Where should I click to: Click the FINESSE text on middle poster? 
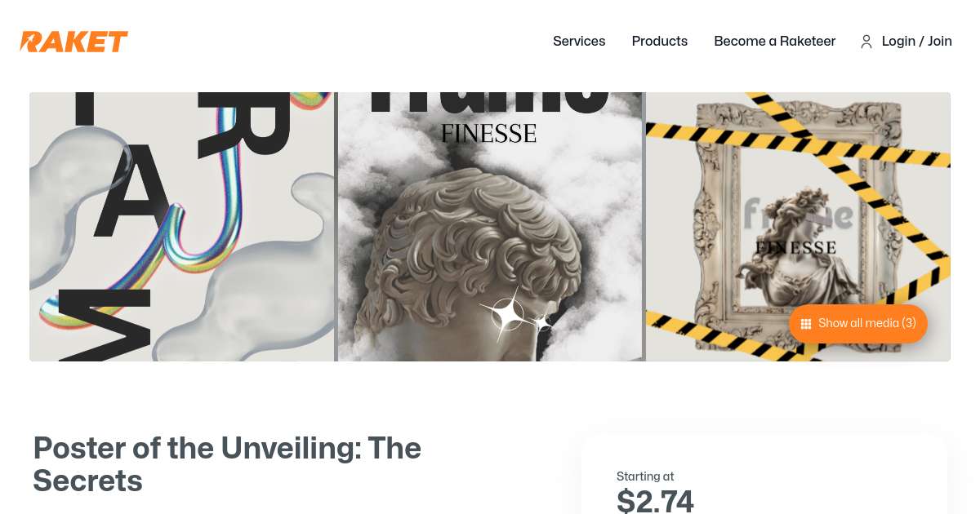tap(488, 134)
